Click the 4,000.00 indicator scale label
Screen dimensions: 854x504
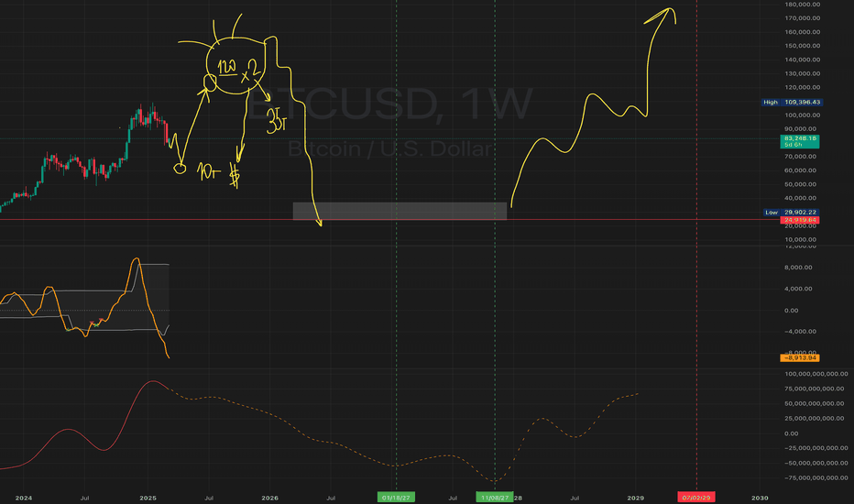pyautogui.click(x=798, y=289)
